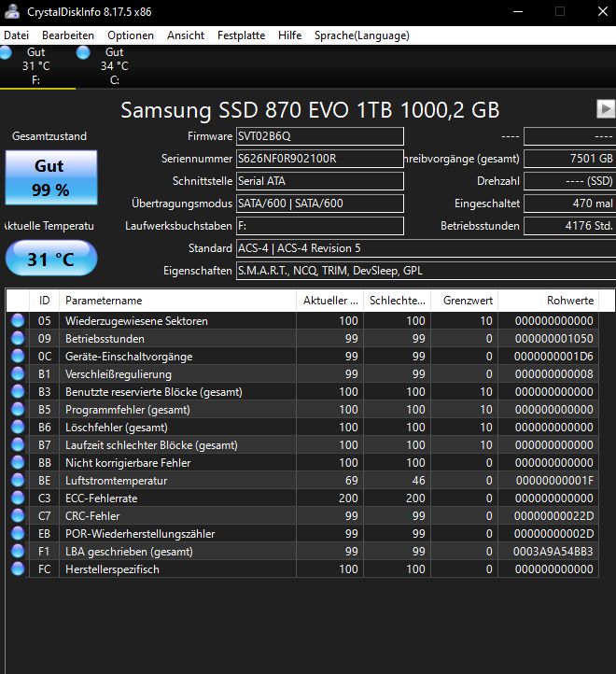Click the Samsung SSD 870 EVO 1TB title

[x=310, y=110]
